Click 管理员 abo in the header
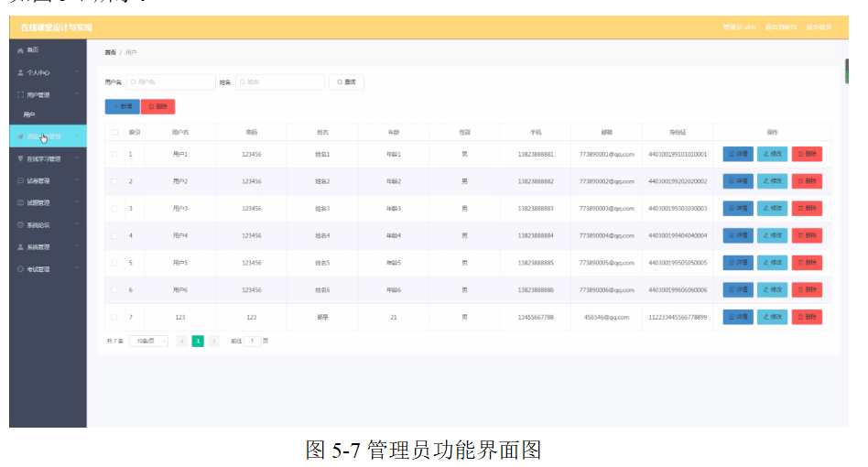The width and height of the screenshot is (868, 467). [739, 27]
